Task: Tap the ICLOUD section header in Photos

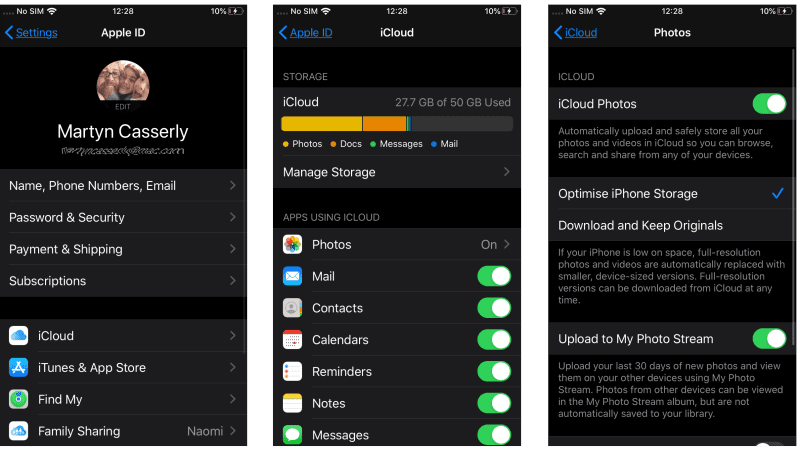Action: pos(576,77)
